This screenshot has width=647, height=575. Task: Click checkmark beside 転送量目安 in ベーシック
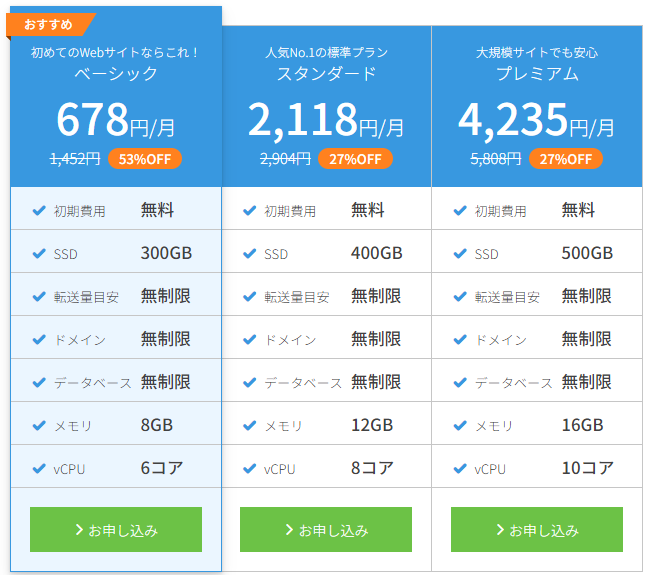point(39,297)
